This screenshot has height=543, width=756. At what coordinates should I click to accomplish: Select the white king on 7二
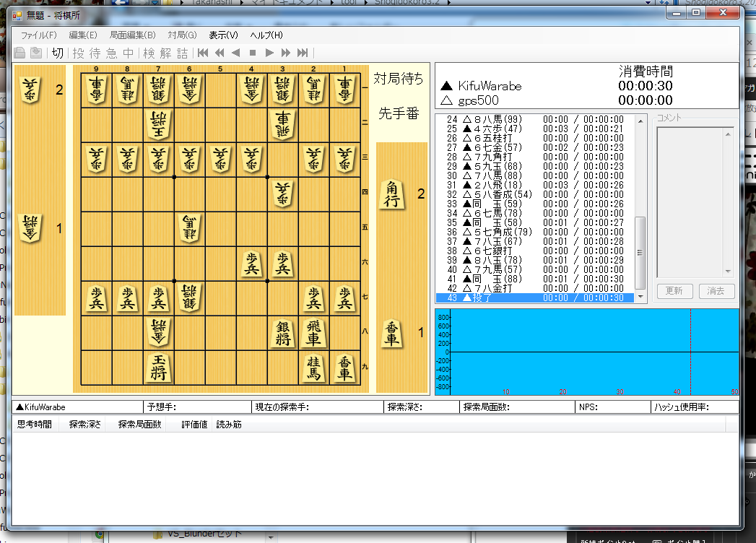[x=158, y=124]
